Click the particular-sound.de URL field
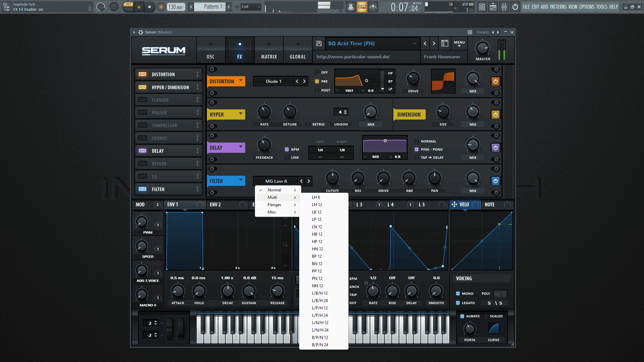This screenshot has height=362, width=644. pyautogui.click(x=366, y=57)
